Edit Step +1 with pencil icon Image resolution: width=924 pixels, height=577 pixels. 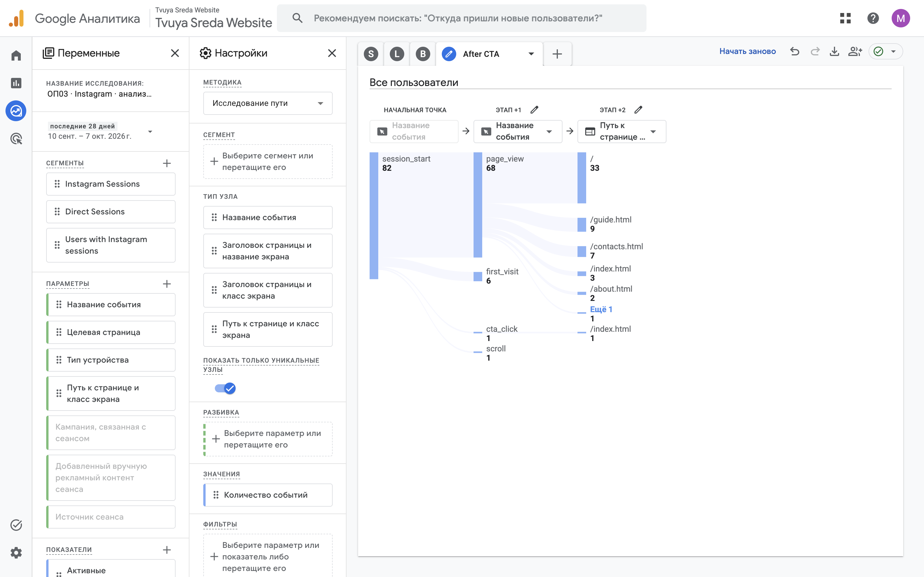pos(534,110)
